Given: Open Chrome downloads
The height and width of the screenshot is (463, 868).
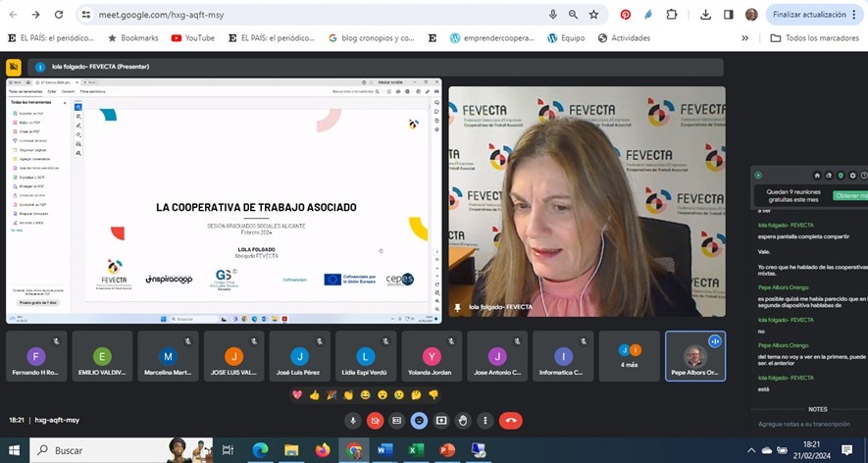Looking at the screenshot, I should (705, 15).
